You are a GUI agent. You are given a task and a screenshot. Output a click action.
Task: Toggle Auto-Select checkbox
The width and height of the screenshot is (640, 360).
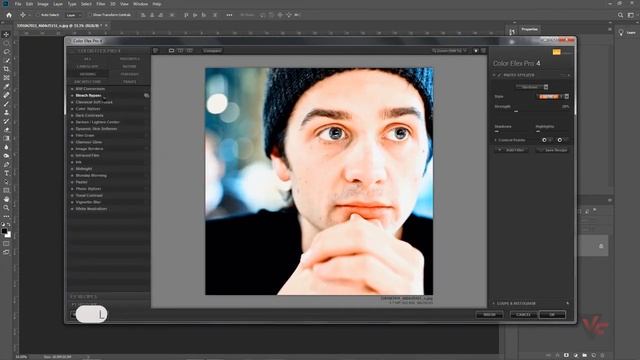[37, 15]
